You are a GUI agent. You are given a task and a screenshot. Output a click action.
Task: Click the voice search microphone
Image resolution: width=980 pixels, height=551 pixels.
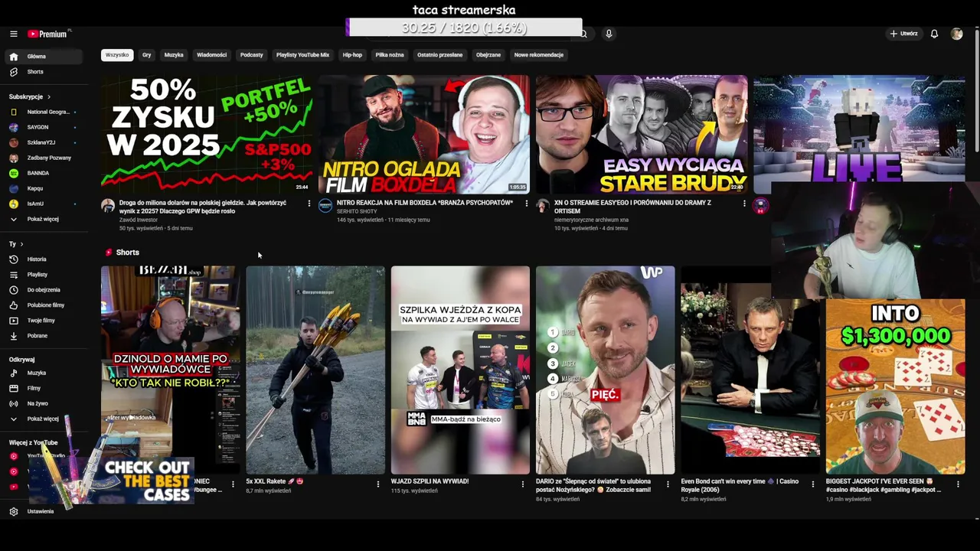point(609,34)
